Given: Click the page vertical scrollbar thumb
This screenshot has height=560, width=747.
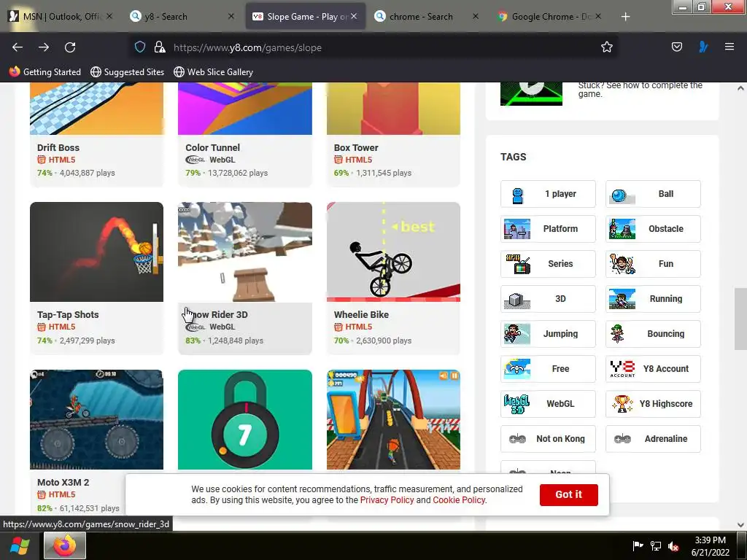Looking at the screenshot, I should 740,319.
